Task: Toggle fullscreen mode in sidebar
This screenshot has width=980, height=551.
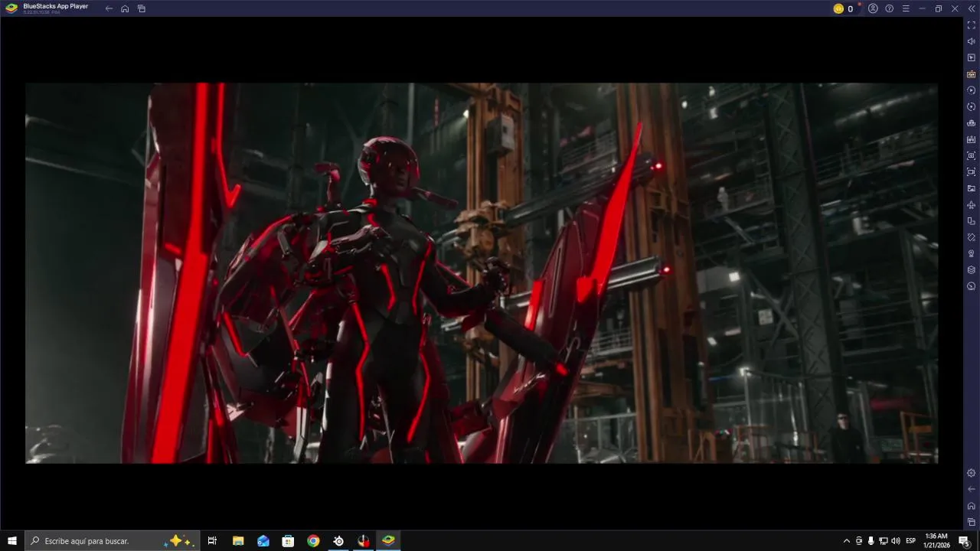Action: coord(972,25)
